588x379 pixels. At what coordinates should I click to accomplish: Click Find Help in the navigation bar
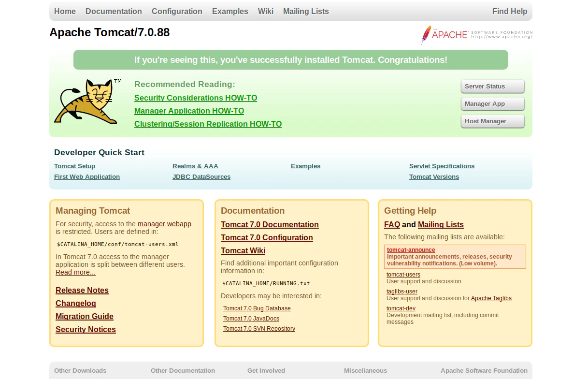tap(510, 11)
